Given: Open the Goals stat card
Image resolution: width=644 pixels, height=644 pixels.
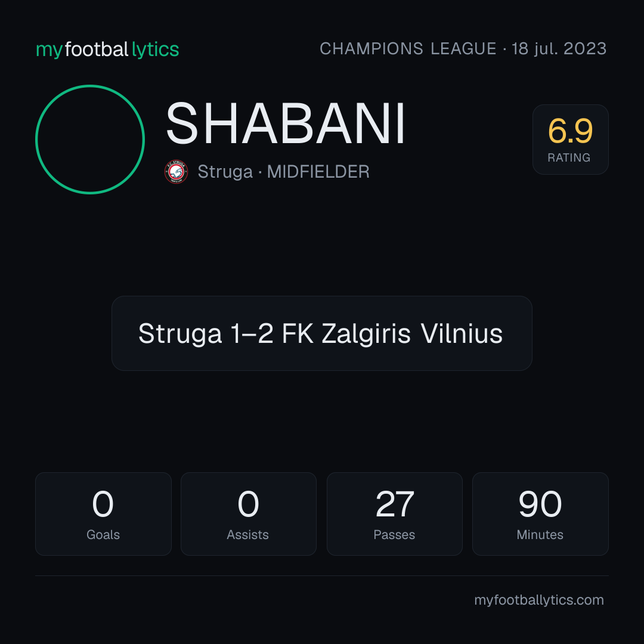Looking at the screenshot, I should coord(103,514).
